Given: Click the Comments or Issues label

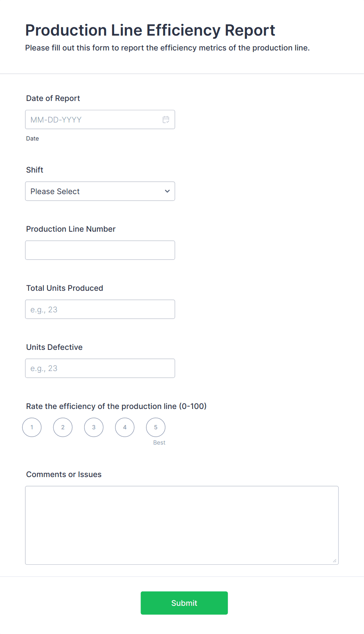Looking at the screenshot, I should pyautogui.click(x=64, y=474).
